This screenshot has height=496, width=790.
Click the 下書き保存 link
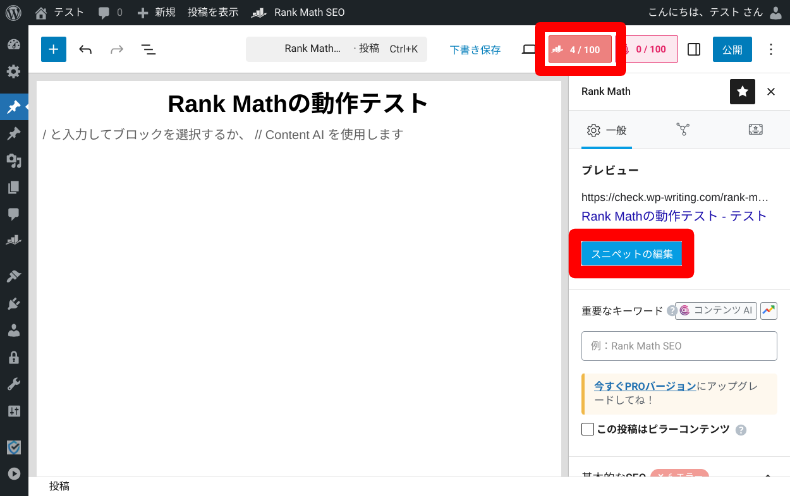coord(475,49)
